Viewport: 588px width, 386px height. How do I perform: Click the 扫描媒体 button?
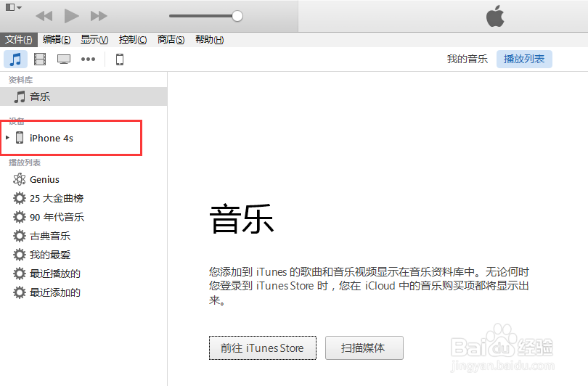tap(364, 348)
